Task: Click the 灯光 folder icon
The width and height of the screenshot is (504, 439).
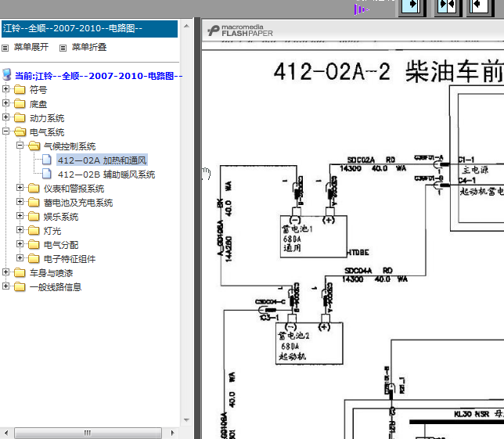Action: (34, 230)
